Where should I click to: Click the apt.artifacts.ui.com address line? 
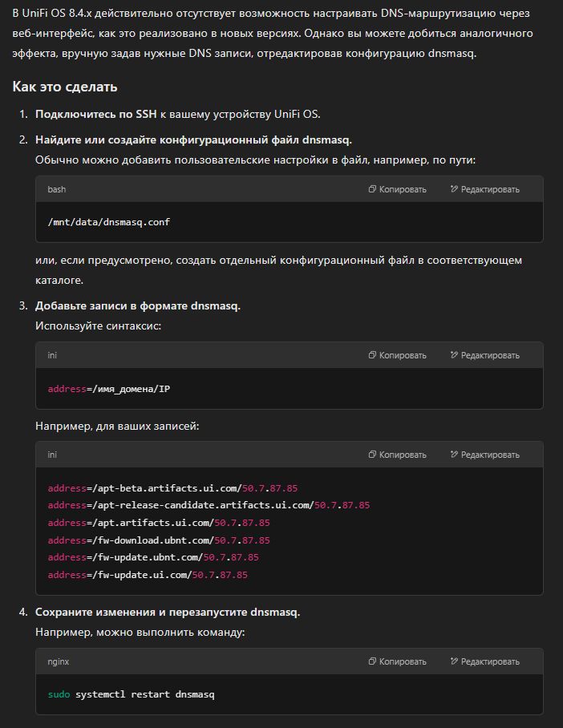tap(159, 523)
